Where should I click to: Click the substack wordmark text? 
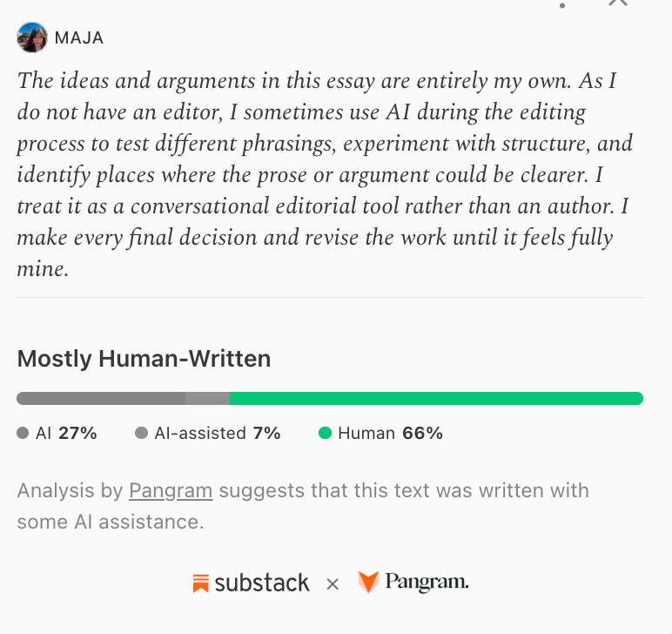262,583
